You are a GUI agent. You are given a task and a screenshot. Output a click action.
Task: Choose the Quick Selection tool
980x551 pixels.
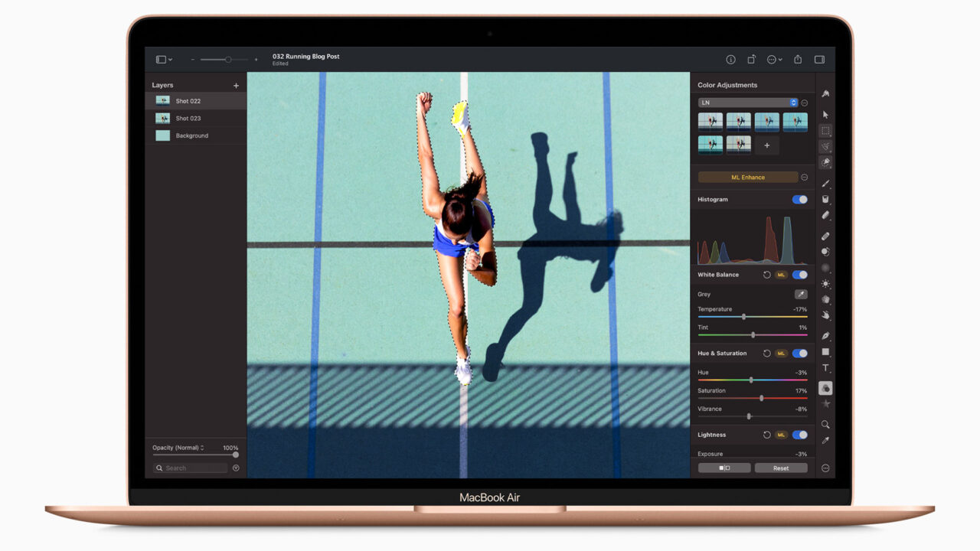click(825, 146)
